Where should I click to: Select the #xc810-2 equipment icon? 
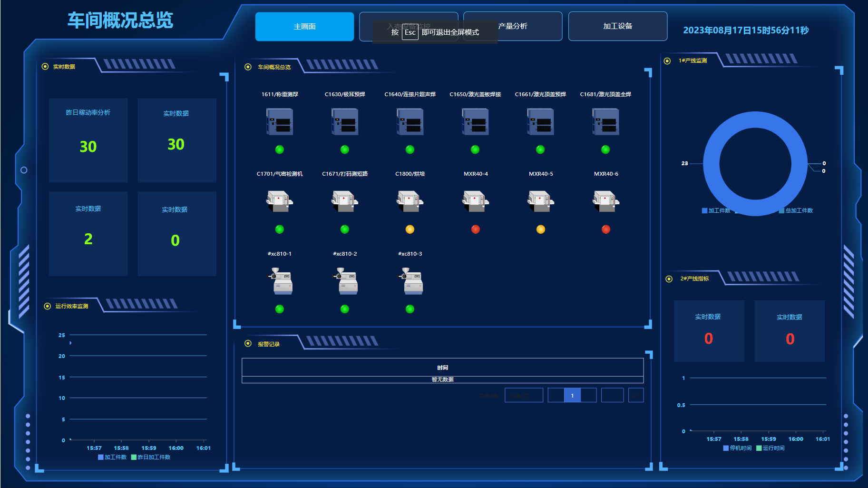(345, 281)
